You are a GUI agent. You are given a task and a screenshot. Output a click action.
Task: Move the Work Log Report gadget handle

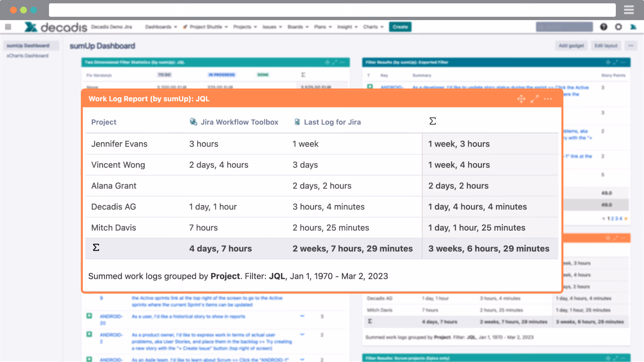tap(521, 99)
